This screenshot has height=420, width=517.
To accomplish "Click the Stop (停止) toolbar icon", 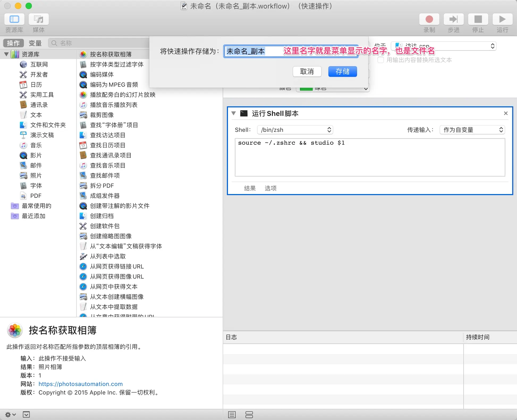I will pyautogui.click(x=478, y=19).
